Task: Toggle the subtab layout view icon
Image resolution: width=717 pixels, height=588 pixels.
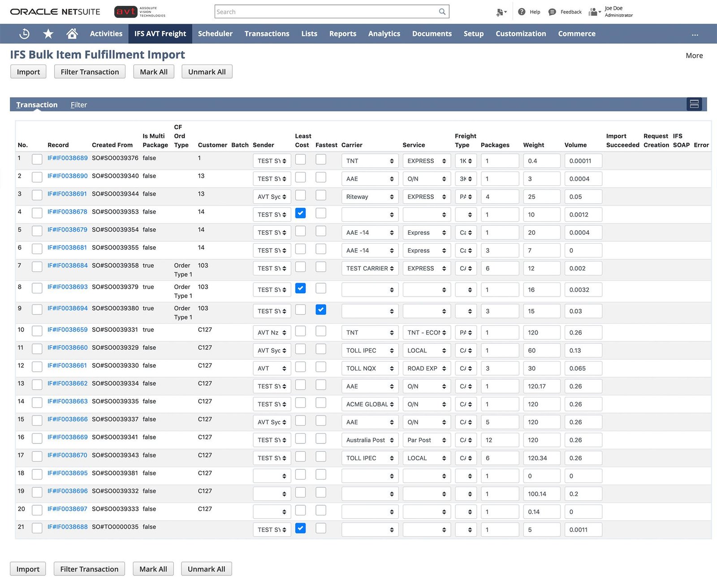Action: point(694,104)
